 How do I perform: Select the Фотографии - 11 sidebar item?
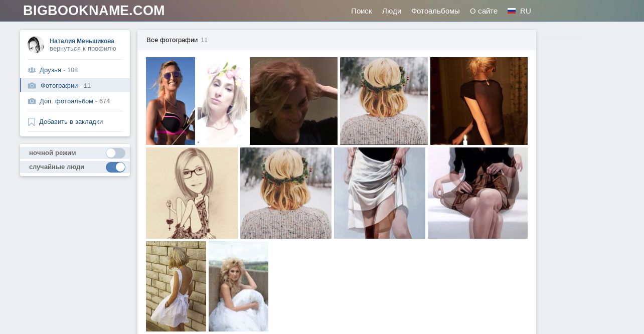click(x=75, y=85)
